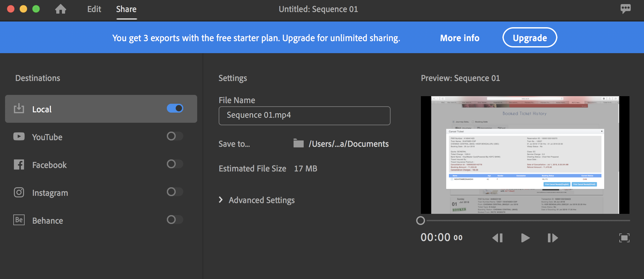This screenshot has width=644, height=279.
Task: Step forward one frame in preview
Action: click(553, 238)
